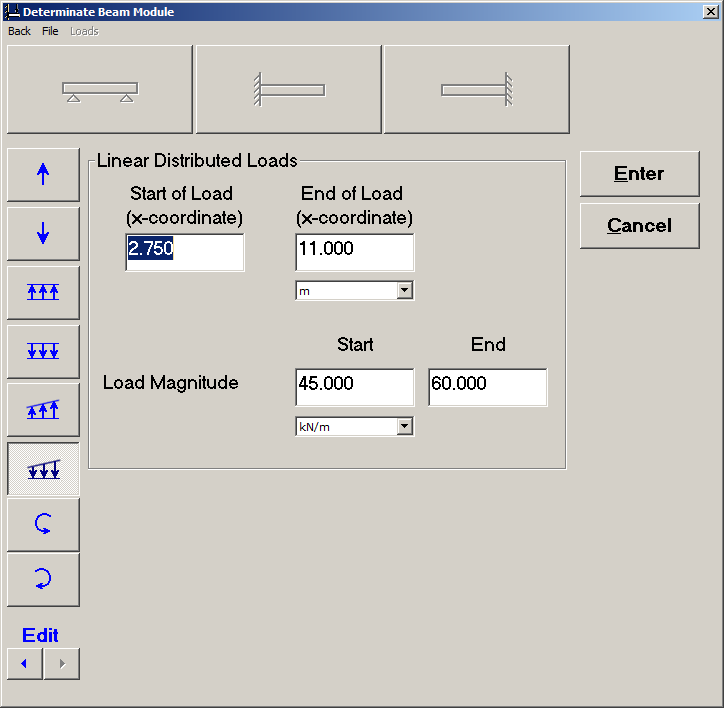The height and width of the screenshot is (708, 724).
Task: Select the upward point load tool
Action: pos(43,174)
